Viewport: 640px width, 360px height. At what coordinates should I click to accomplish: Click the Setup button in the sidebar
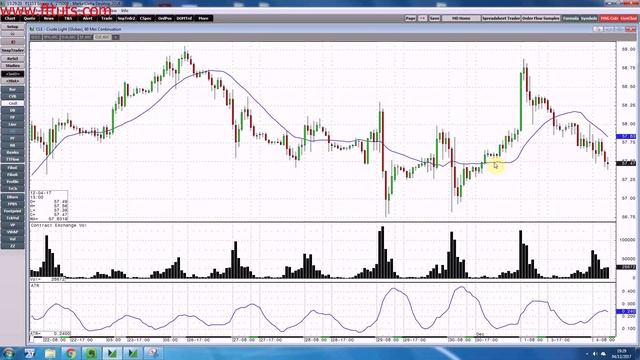pos(13,27)
